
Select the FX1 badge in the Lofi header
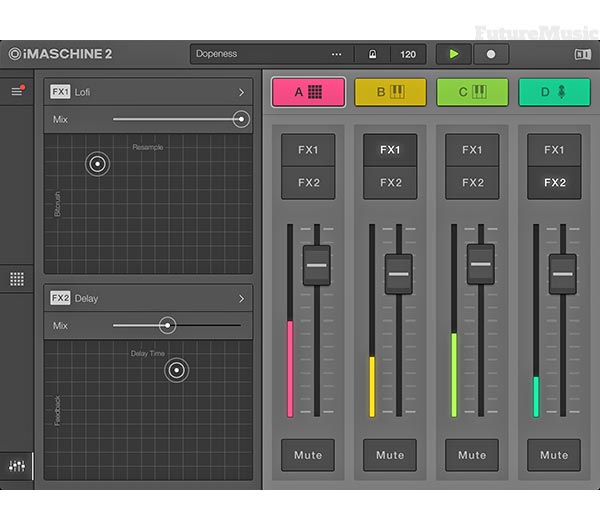click(x=60, y=92)
